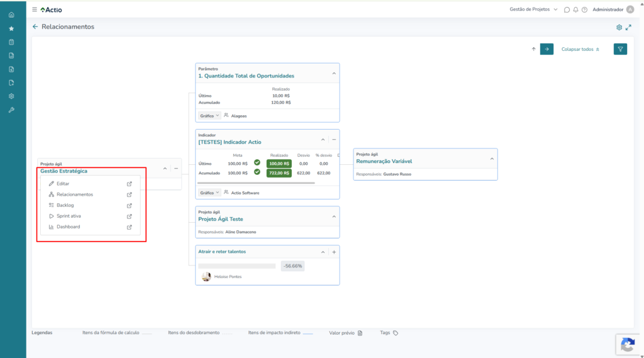Viewport: 644px width, 358px height.
Task: Click Gustavo Russo responsible name
Action: pos(397,174)
